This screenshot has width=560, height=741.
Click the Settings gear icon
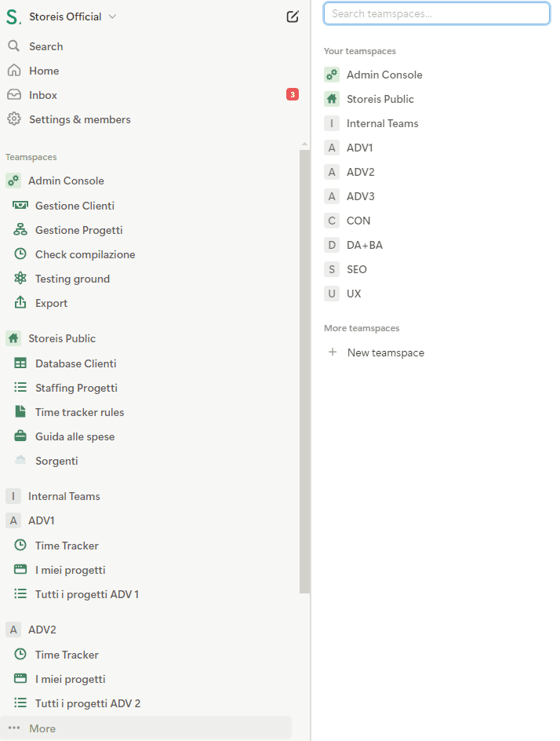(x=14, y=119)
